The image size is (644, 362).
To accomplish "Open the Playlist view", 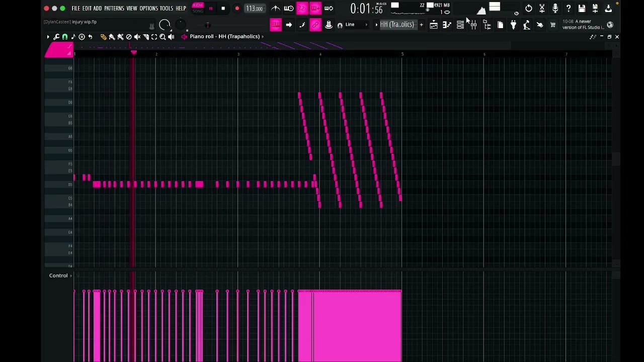I will (433, 25).
